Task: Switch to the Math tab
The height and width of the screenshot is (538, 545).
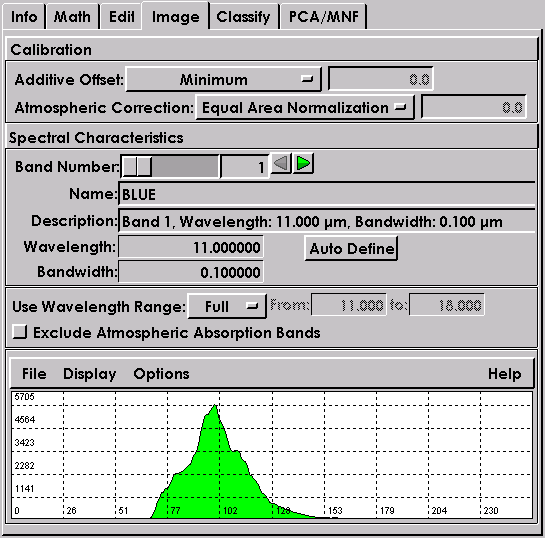Action: [72, 17]
